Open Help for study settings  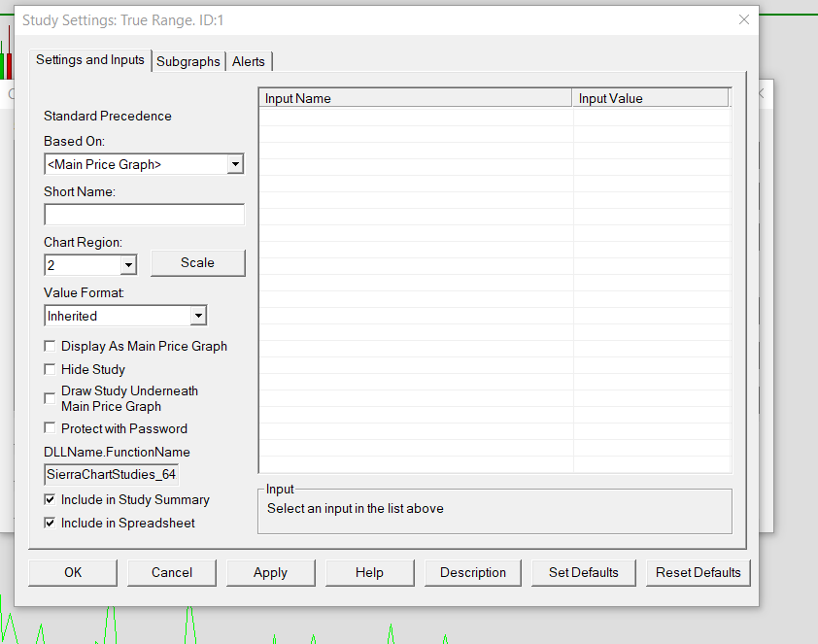(x=369, y=572)
